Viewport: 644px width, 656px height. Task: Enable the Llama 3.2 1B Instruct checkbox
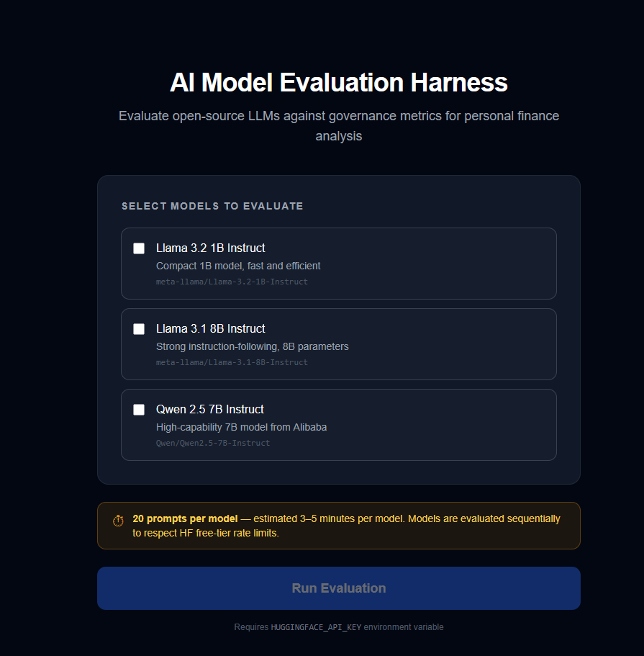point(139,248)
